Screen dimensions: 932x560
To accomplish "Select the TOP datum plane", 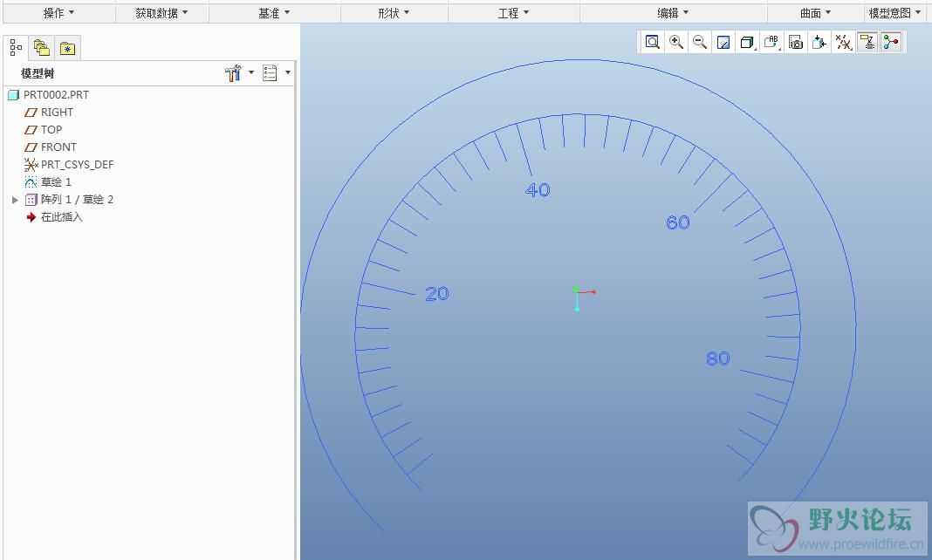I will point(51,129).
